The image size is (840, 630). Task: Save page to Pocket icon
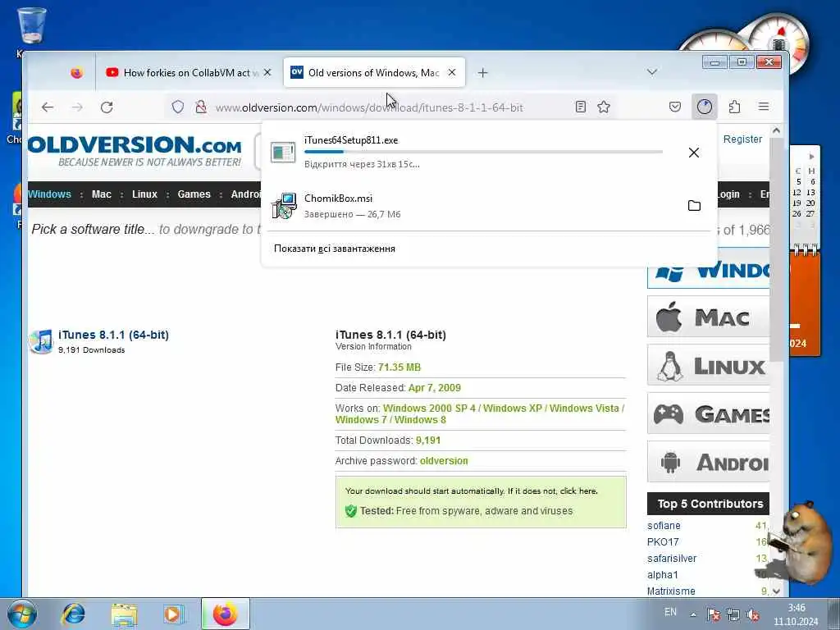(x=675, y=107)
